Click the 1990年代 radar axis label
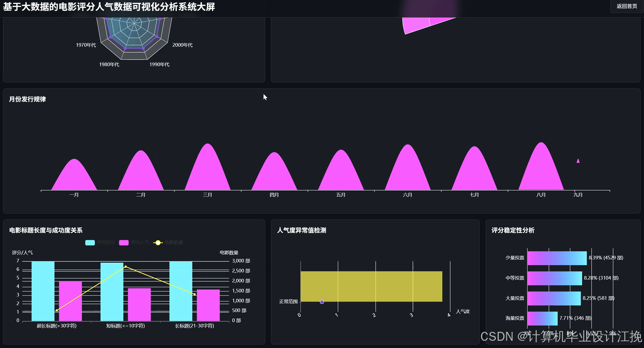644x348 pixels. click(x=159, y=65)
